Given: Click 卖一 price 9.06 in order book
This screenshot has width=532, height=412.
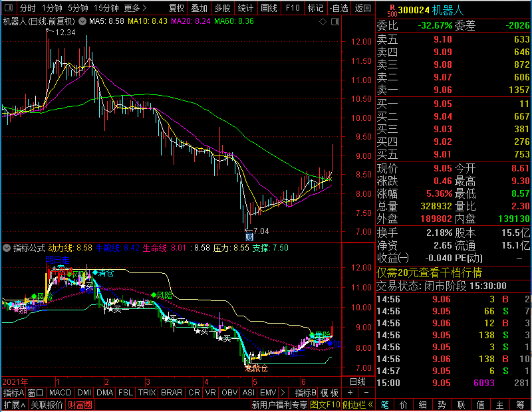Looking at the screenshot, I should (x=443, y=90).
